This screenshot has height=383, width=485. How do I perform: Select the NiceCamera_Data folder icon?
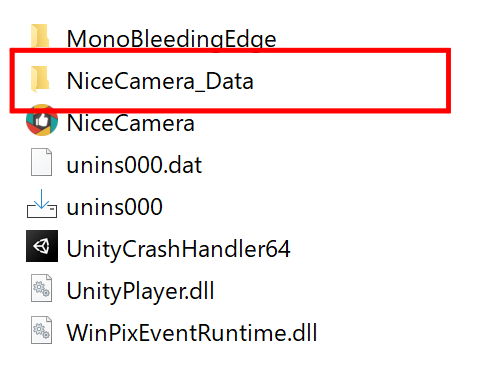[41, 79]
